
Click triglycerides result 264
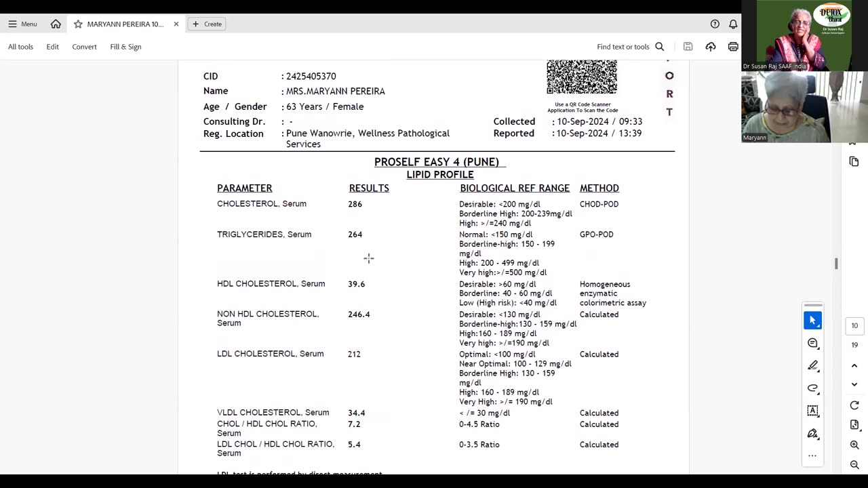pyautogui.click(x=355, y=235)
